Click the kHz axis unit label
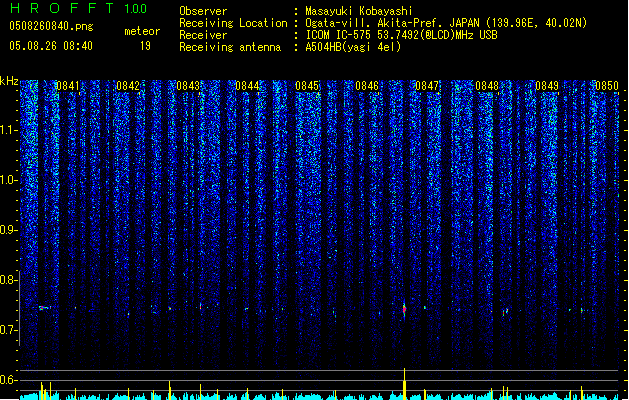 pos(9,81)
